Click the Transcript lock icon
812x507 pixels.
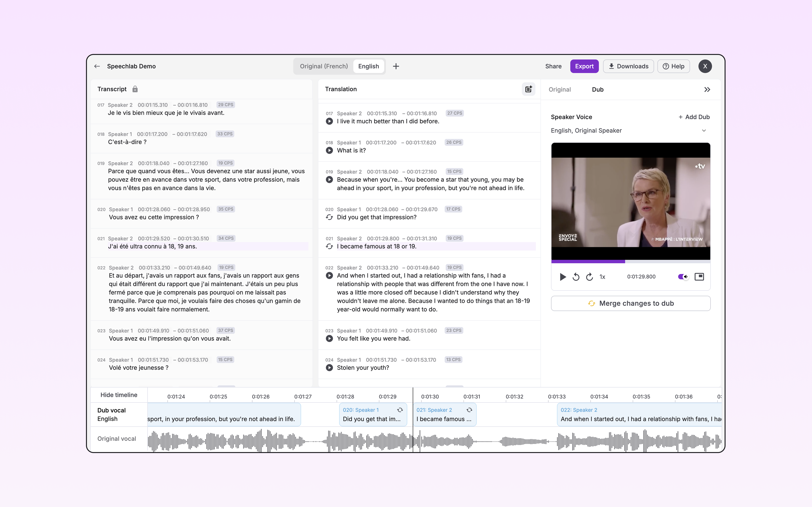[135, 89]
